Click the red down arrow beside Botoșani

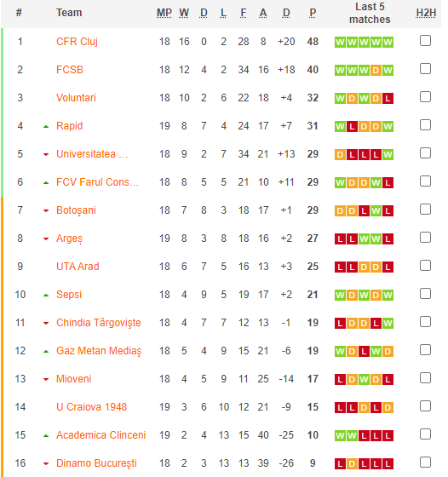tap(46, 210)
